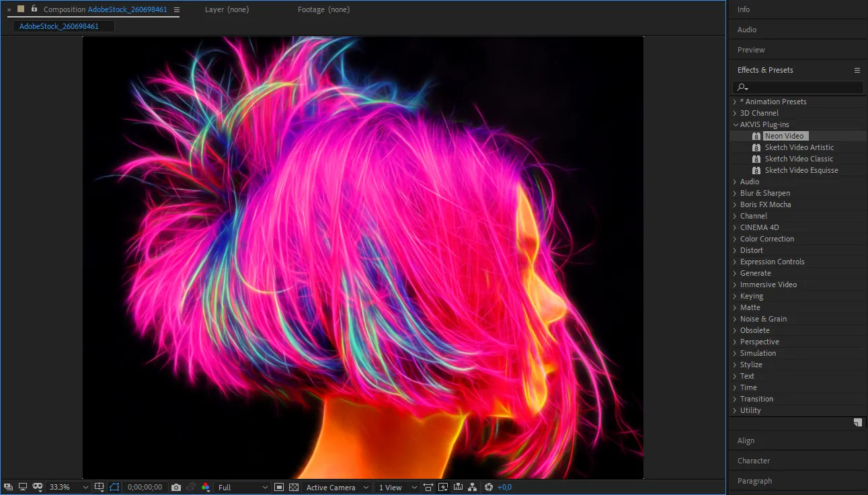Switch to the Footage (none) tab
This screenshot has height=495, width=868.
point(323,9)
